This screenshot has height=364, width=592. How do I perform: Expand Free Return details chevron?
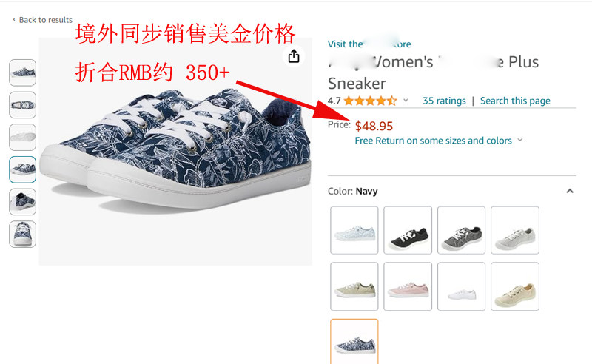(520, 140)
